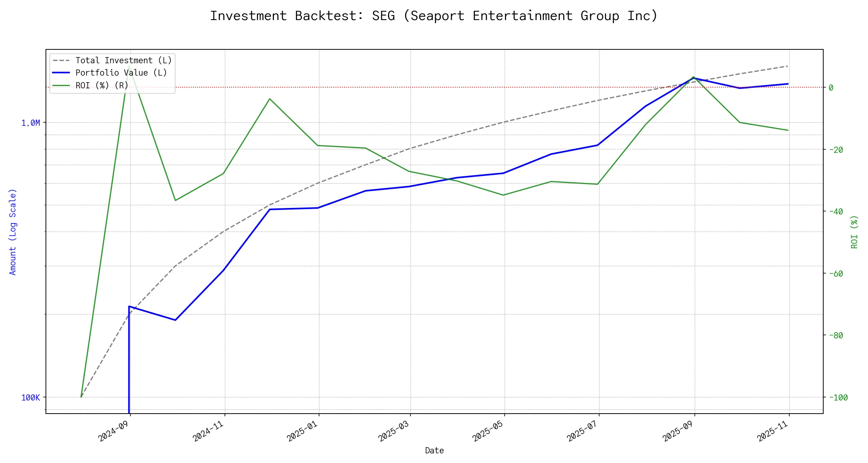868x463 pixels.
Task: Click the Date x-axis title
Action: pyautogui.click(x=434, y=451)
